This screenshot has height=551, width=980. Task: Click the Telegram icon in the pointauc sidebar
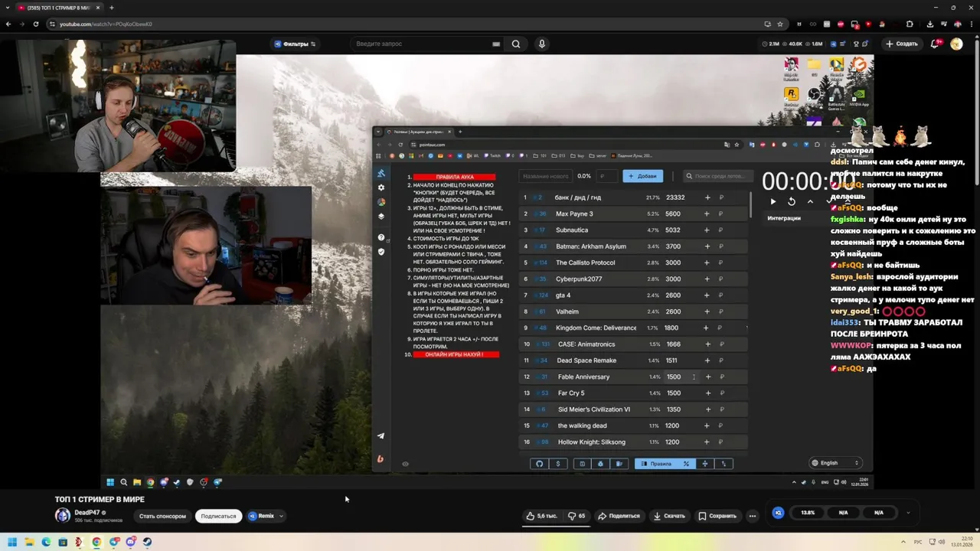coord(381,436)
